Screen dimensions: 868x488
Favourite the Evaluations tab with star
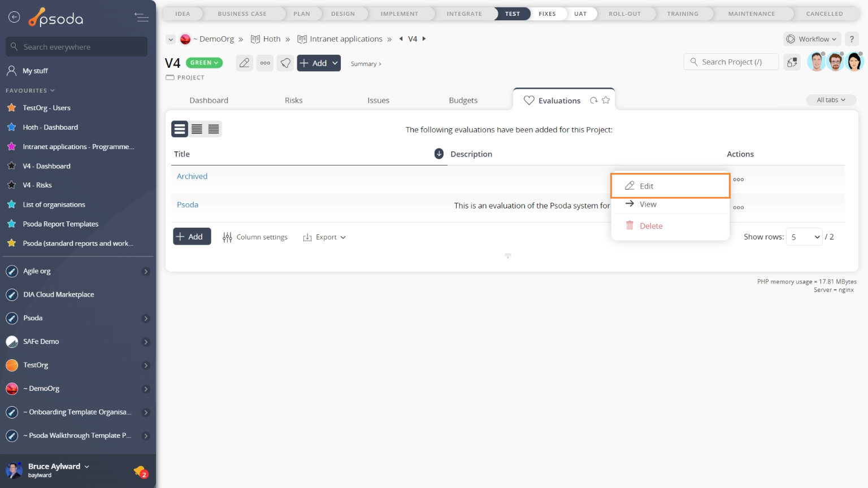(606, 100)
